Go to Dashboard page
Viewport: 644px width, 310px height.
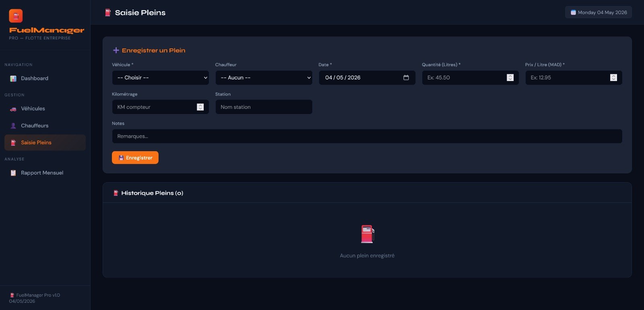[x=45, y=79]
